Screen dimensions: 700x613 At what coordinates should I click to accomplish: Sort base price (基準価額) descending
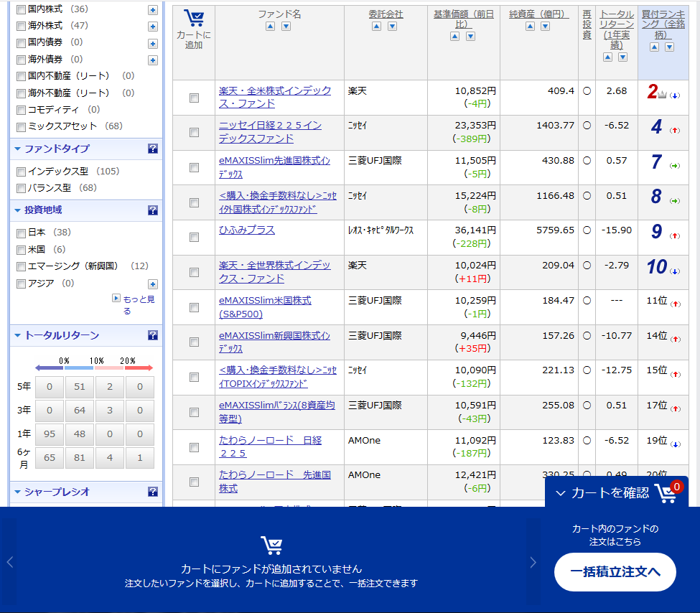pyautogui.click(x=470, y=37)
